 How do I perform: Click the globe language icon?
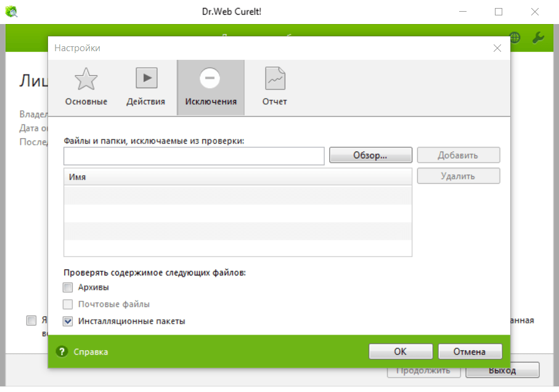pyautogui.click(x=515, y=38)
